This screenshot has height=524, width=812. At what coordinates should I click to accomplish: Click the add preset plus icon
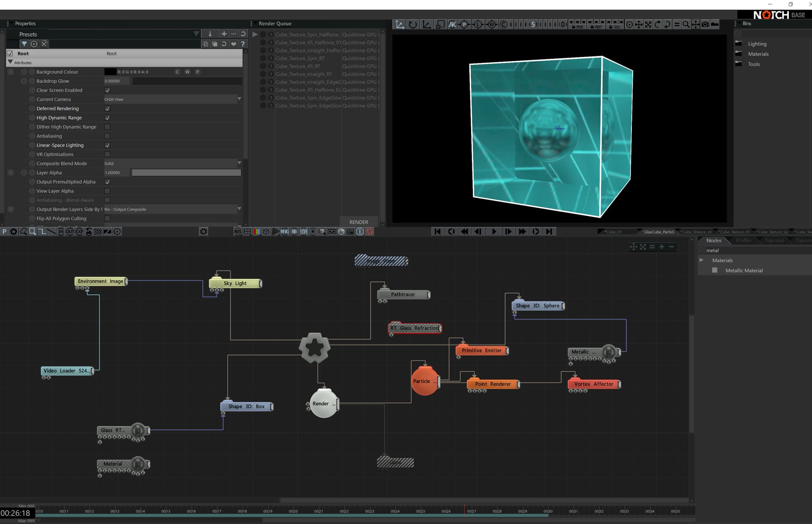[x=224, y=34]
